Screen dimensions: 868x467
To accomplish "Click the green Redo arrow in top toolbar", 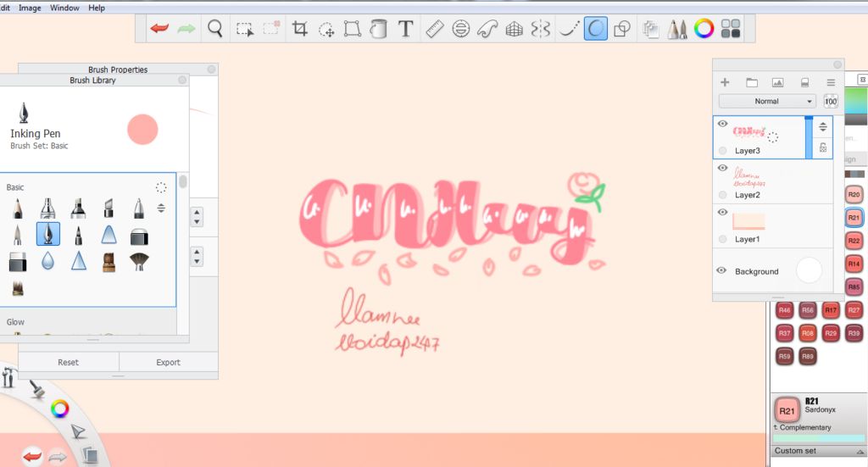I will 186,28.
